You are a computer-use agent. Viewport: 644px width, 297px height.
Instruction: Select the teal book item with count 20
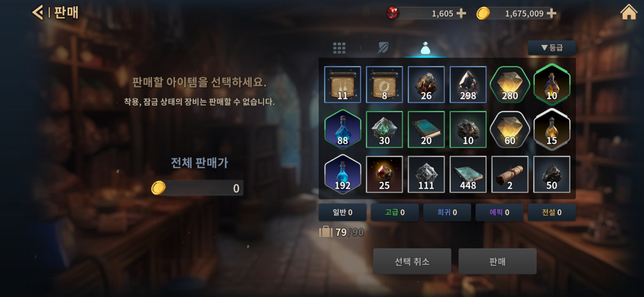[x=426, y=129]
